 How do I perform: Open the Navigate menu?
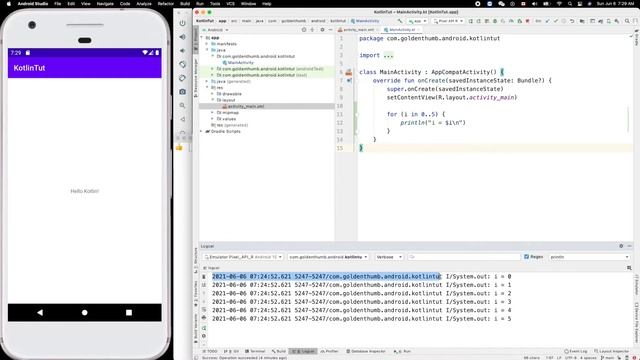105,4
